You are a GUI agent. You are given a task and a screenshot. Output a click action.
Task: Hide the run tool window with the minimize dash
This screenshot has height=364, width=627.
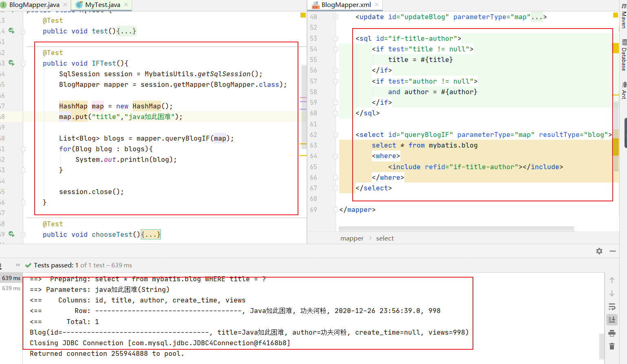point(612,251)
